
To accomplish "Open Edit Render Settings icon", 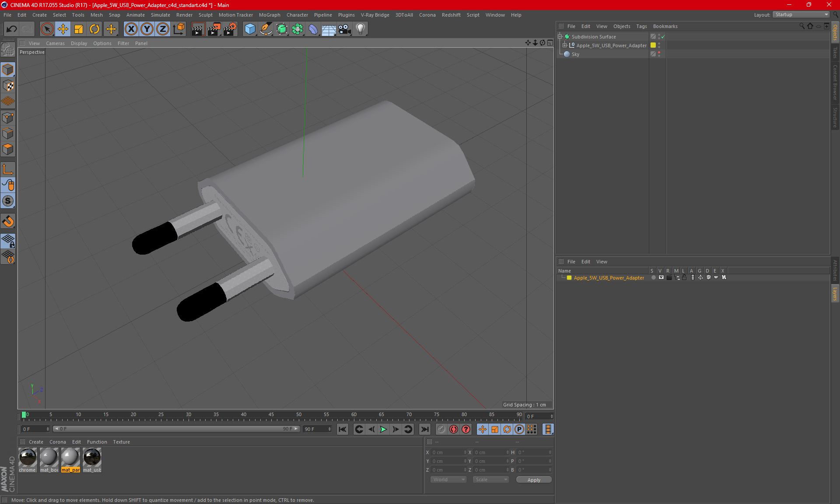I will [230, 29].
